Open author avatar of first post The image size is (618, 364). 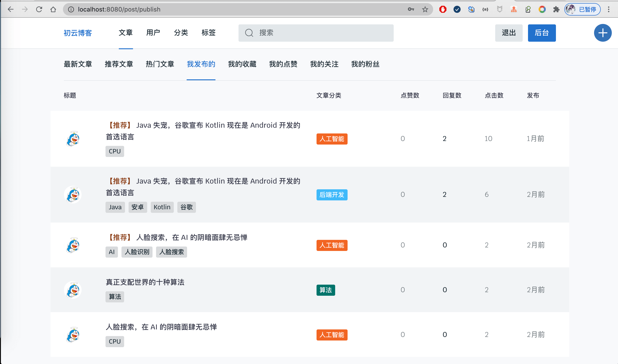(x=73, y=139)
